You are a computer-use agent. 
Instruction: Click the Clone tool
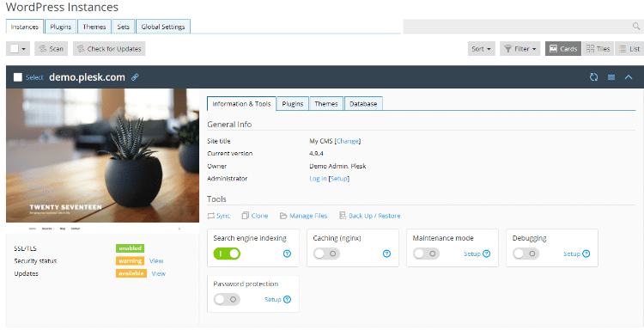coord(255,216)
